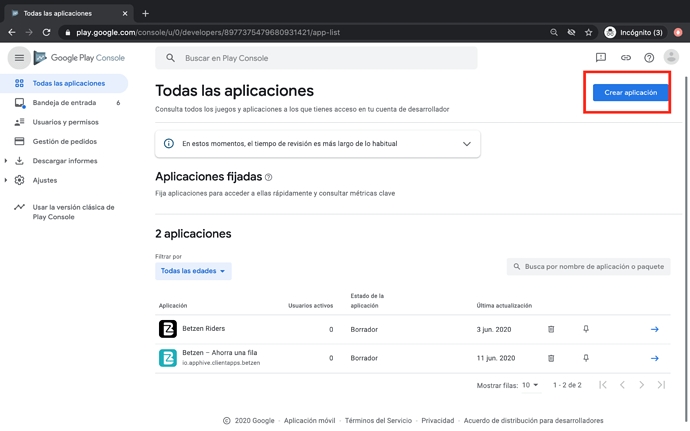This screenshot has height=431, width=690.
Task: Expand the Ajustes menu arrow
Action: point(6,180)
